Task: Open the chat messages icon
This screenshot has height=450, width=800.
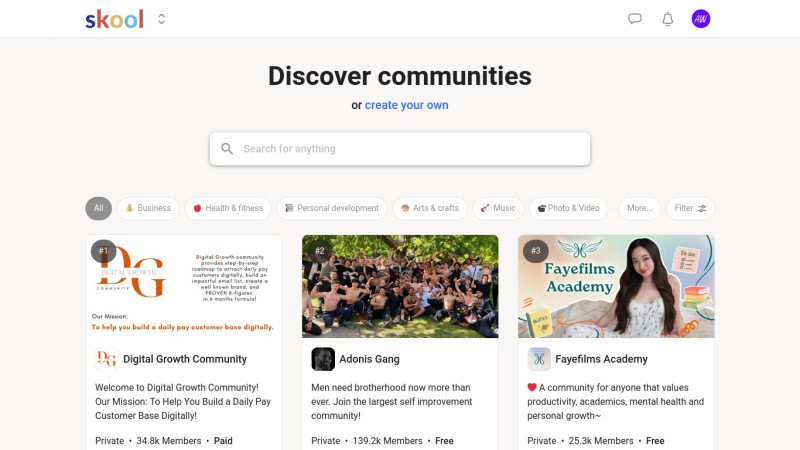Action: pos(635,19)
